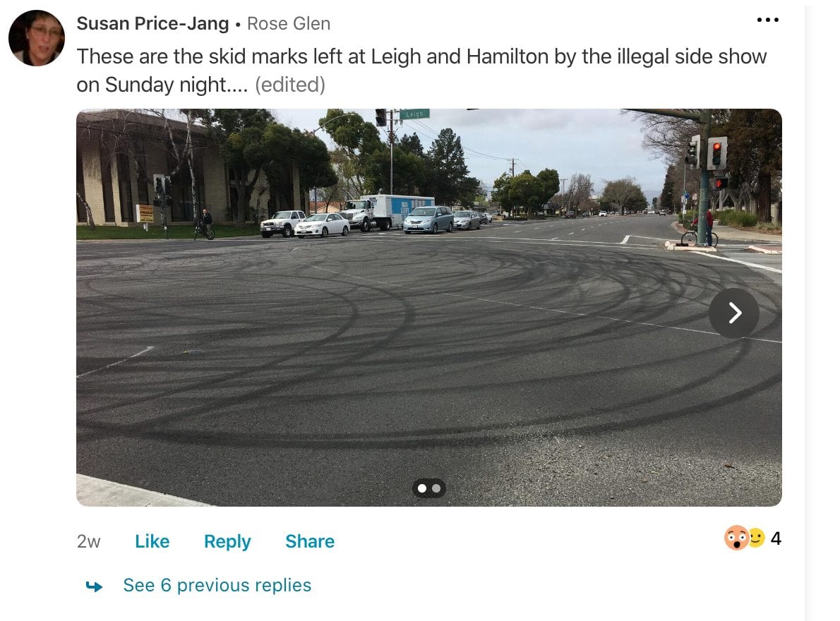Expand See 6 previous replies
The height and width of the screenshot is (621, 840).
(217, 585)
